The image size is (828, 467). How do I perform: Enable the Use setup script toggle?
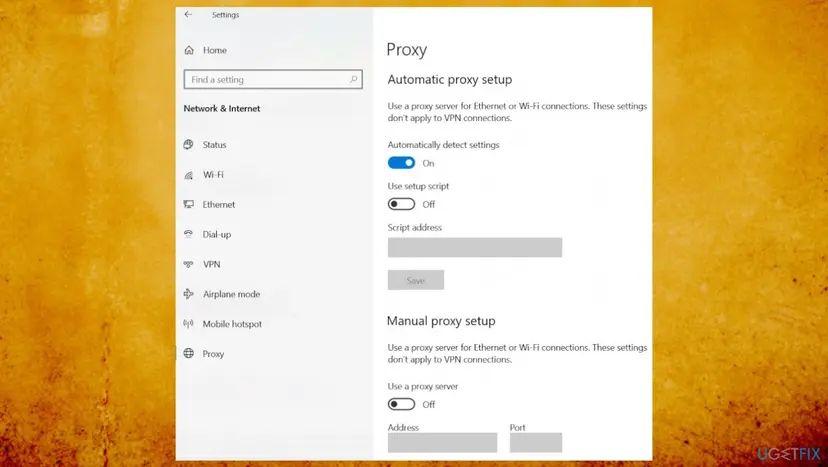pos(401,204)
